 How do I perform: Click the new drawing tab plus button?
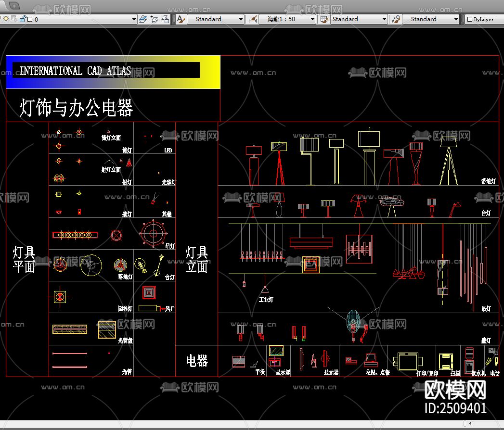pyautogui.click(x=14, y=5)
